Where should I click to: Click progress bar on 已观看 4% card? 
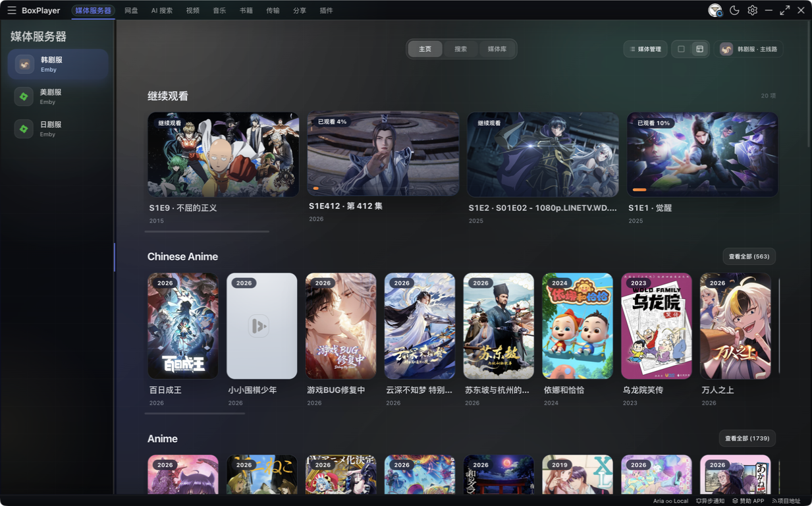[x=383, y=188]
